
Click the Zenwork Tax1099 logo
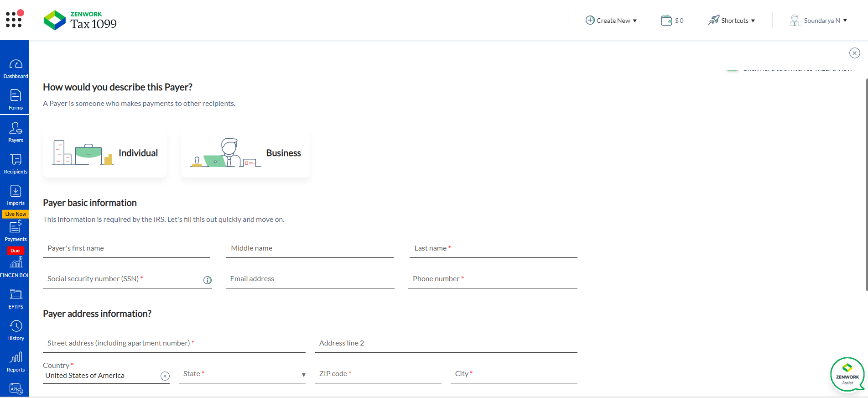click(x=80, y=21)
